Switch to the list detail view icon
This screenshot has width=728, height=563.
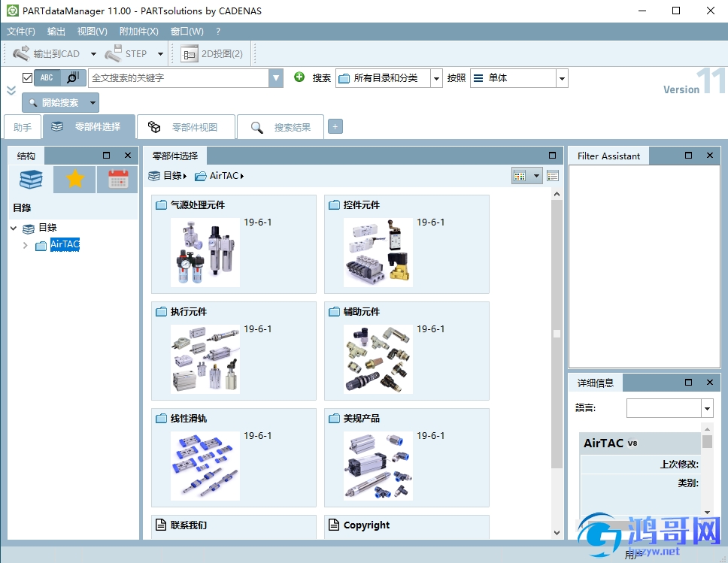click(553, 176)
